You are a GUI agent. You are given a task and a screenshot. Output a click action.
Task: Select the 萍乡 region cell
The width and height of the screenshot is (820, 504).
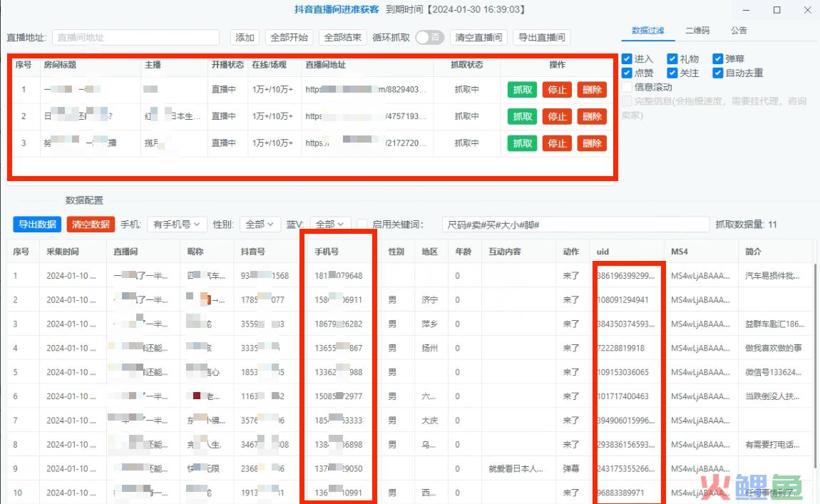[430, 324]
